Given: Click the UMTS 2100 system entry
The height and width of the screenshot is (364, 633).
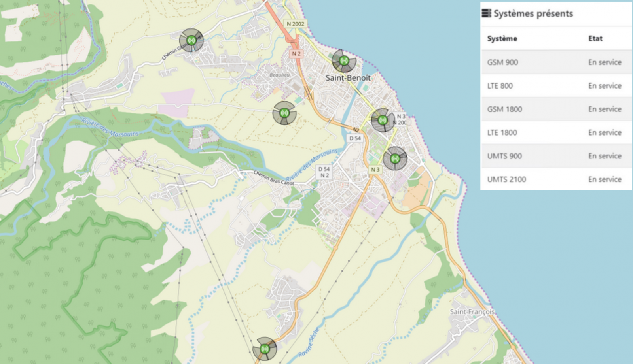Looking at the screenshot, I should click(556, 179).
